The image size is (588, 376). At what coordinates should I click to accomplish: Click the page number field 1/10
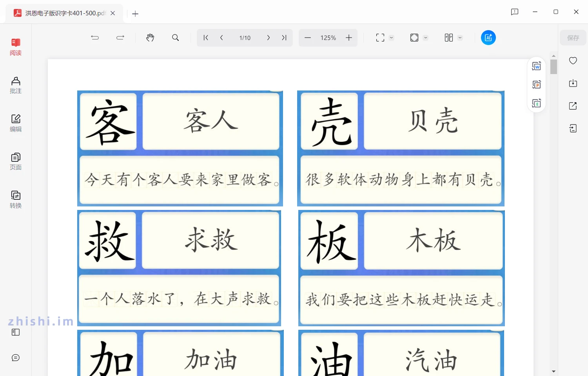[245, 38]
